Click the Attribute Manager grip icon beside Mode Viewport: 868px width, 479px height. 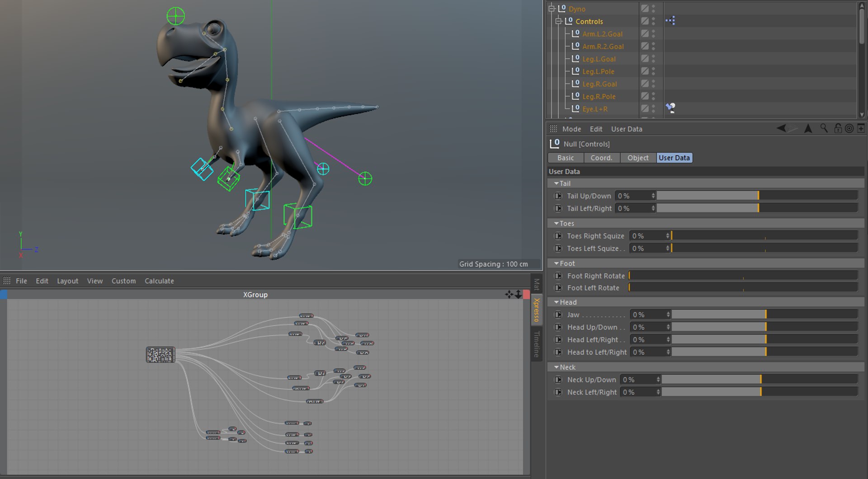click(x=553, y=129)
